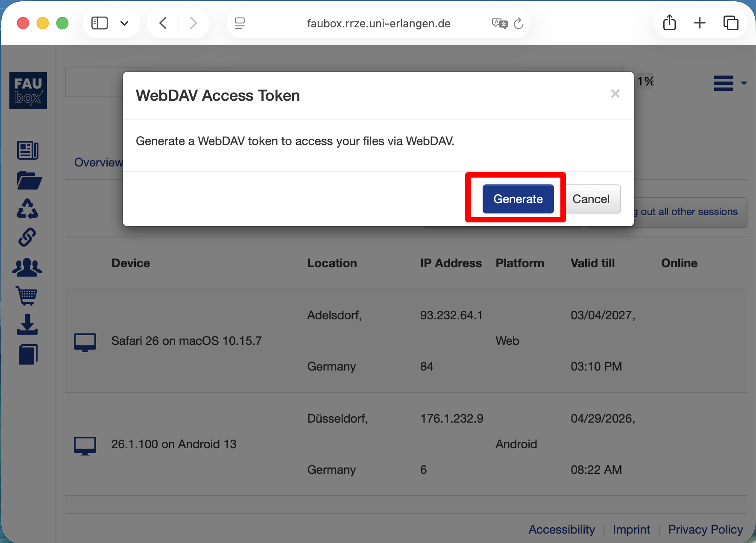
Task: Open the recycle bin sidebar icon
Action: tap(28, 209)
